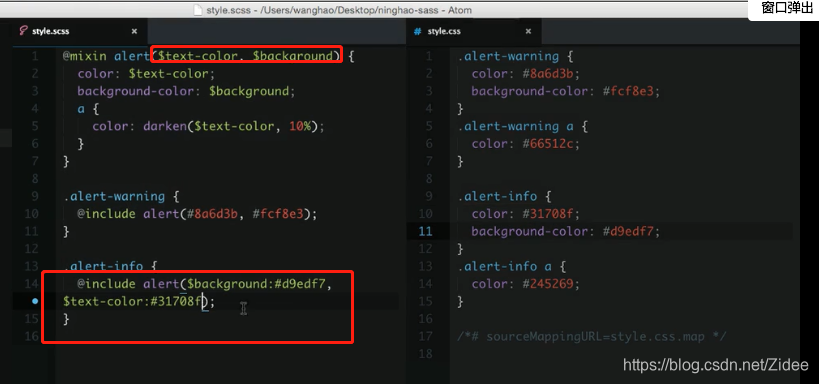The width and height of the screenshot is (819, 384).
Task: Click line number 16 in style.scss gutter
Action: 31,336
